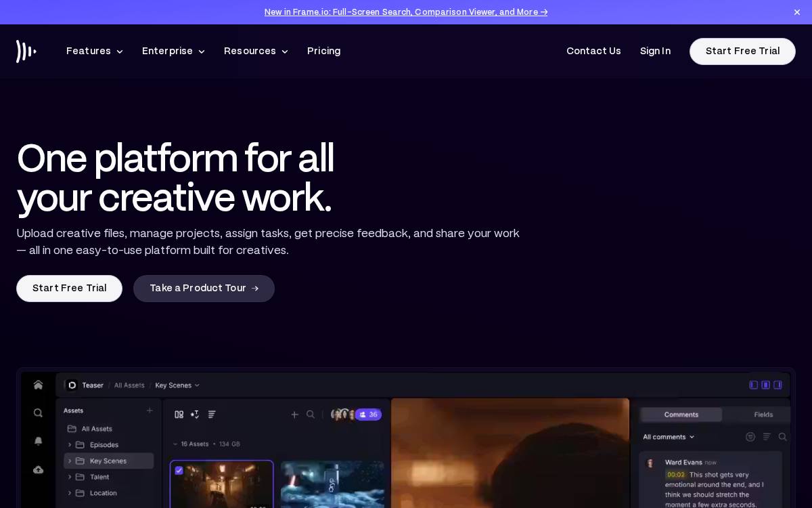Switch to the Fields tab
This screenshot has width=812, height=508.
[x=763, y=415]
